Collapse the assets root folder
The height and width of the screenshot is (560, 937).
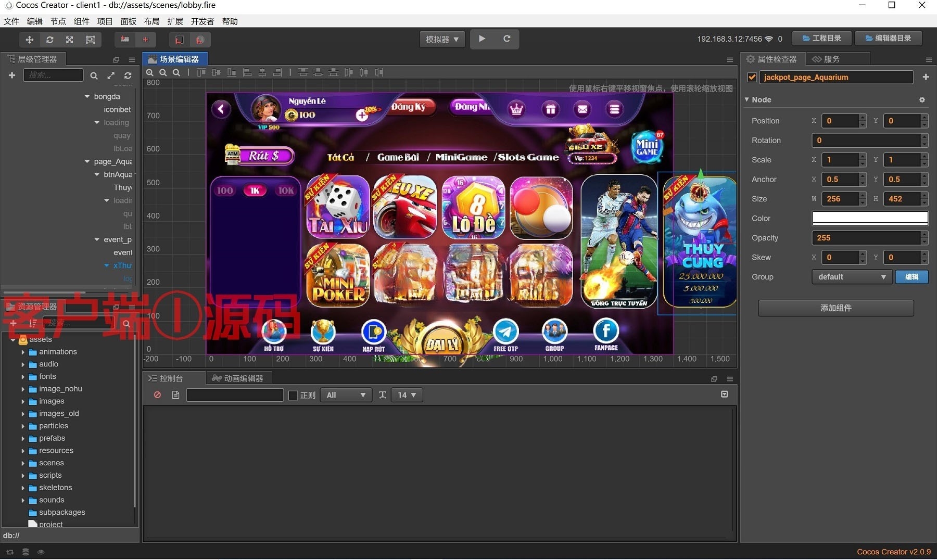point(13,339)
